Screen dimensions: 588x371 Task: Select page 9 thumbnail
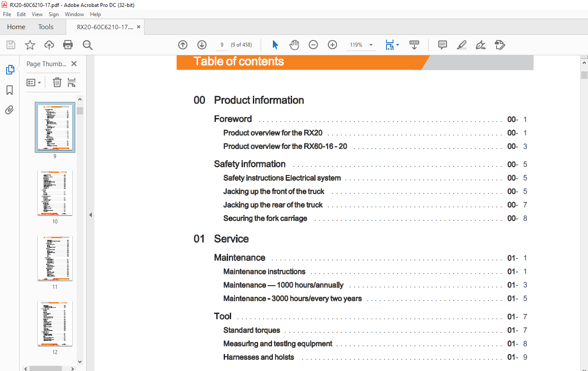(x=55, y=128)
